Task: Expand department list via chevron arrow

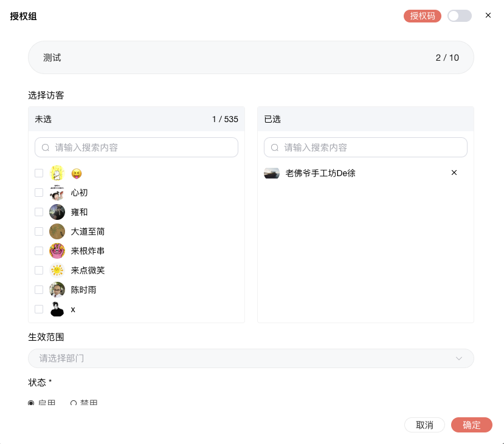Action: [x=459, y=358]
